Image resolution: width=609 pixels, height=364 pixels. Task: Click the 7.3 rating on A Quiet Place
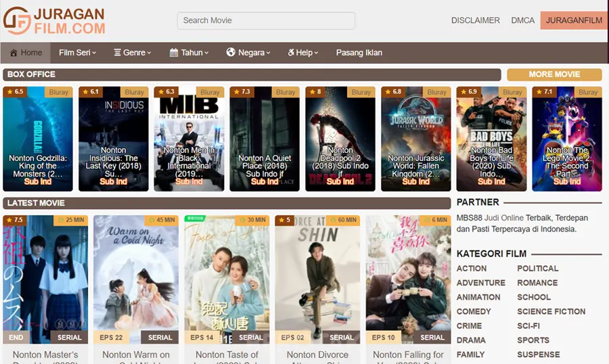pyautogui.click(x=242, y=92)
